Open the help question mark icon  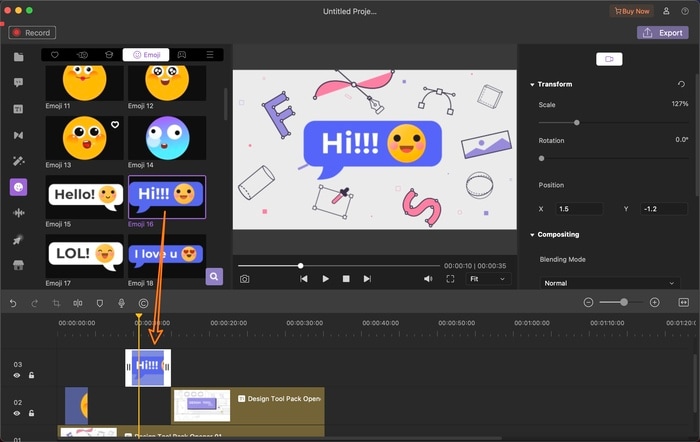tap(685, 11)
